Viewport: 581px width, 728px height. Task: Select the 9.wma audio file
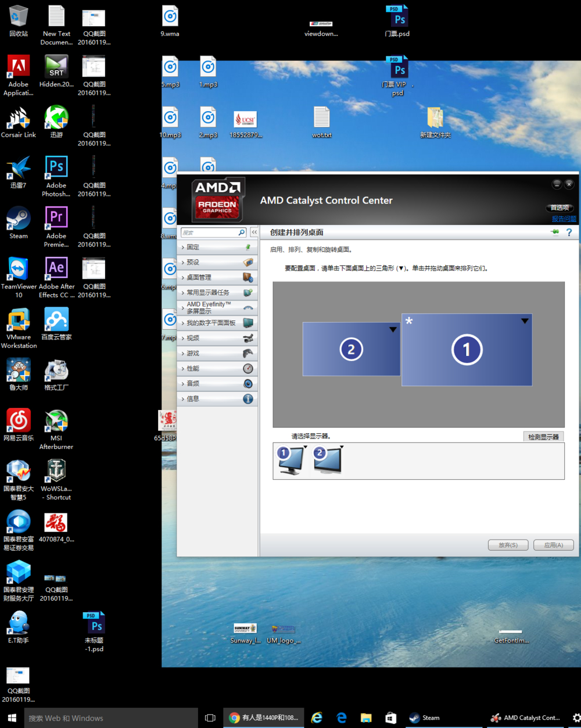point(170,22)
